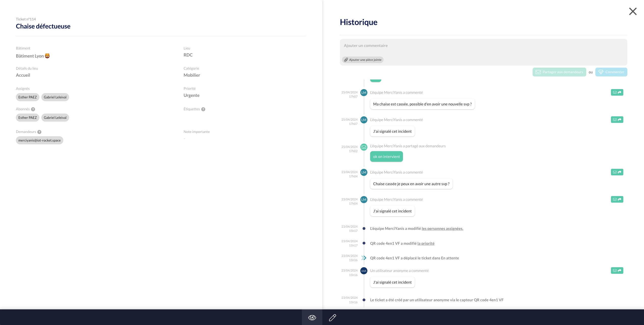Click the help icon next to Abonnés
Screen dimensions: 644x325
pyautogui.click(x=33, y=109)
